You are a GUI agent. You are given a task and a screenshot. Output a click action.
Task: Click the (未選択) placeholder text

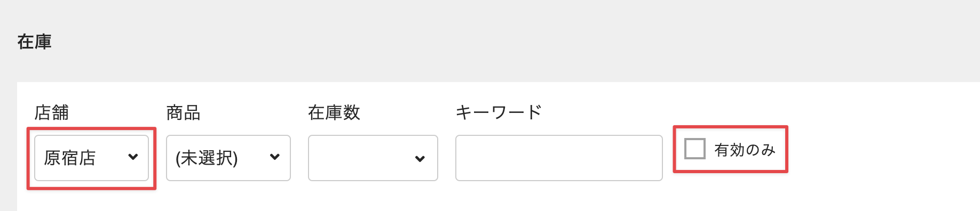point(207,158)
